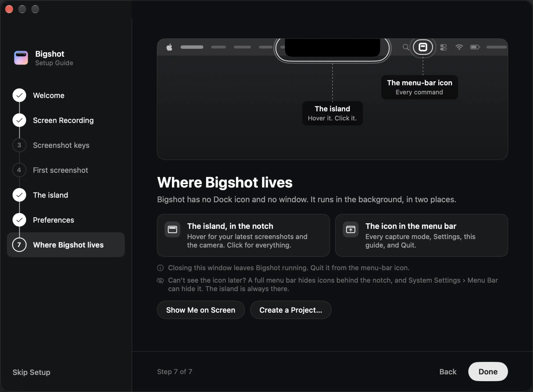Click the Bigshot has no Dock icon description
Image resolution: width=533 pixels, height=392 pixels.
(x=307, y=200)
